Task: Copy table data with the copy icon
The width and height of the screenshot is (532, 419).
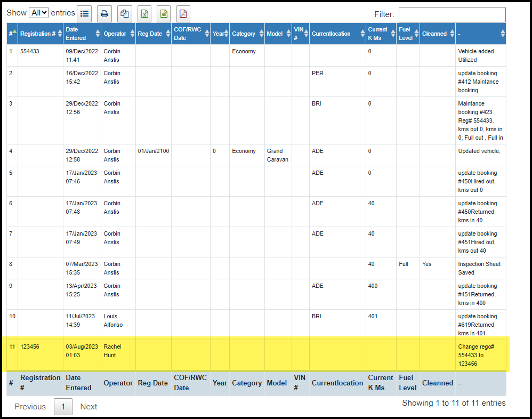Action: [x=124, y=13]
